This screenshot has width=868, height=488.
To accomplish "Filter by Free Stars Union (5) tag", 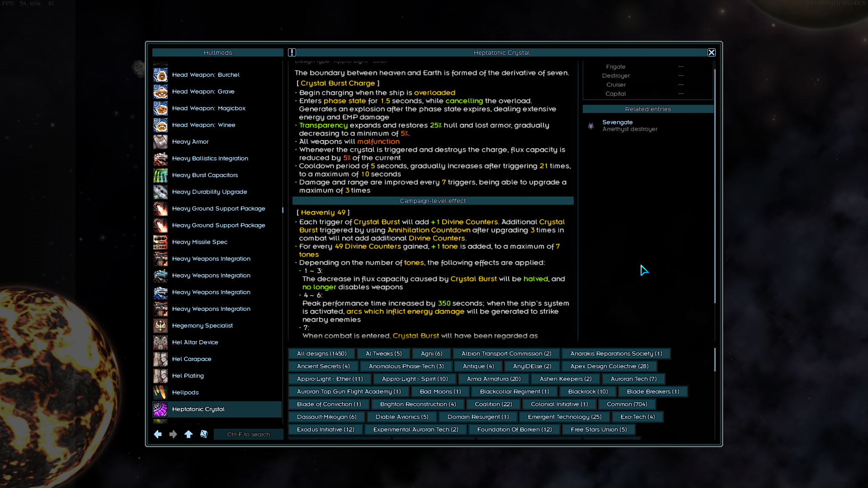I will click(x=599, y=430).
